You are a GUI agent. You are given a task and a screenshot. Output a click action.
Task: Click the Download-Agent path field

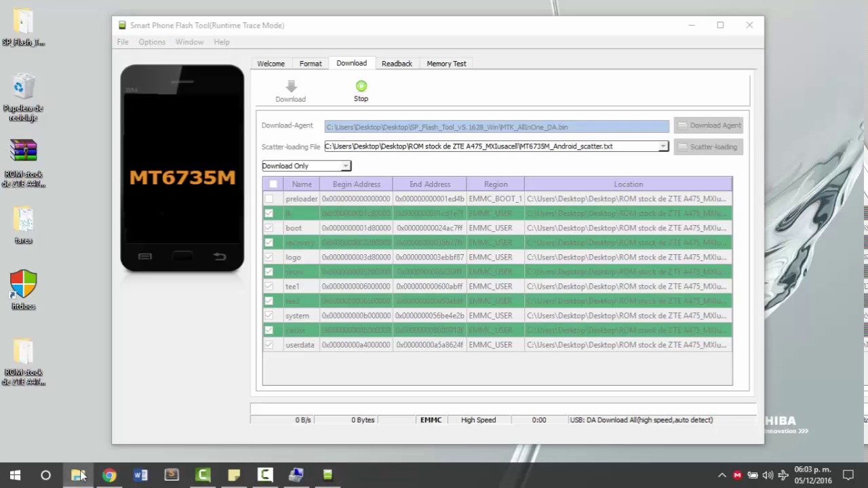pyautogui.click(x=497, y=127)
